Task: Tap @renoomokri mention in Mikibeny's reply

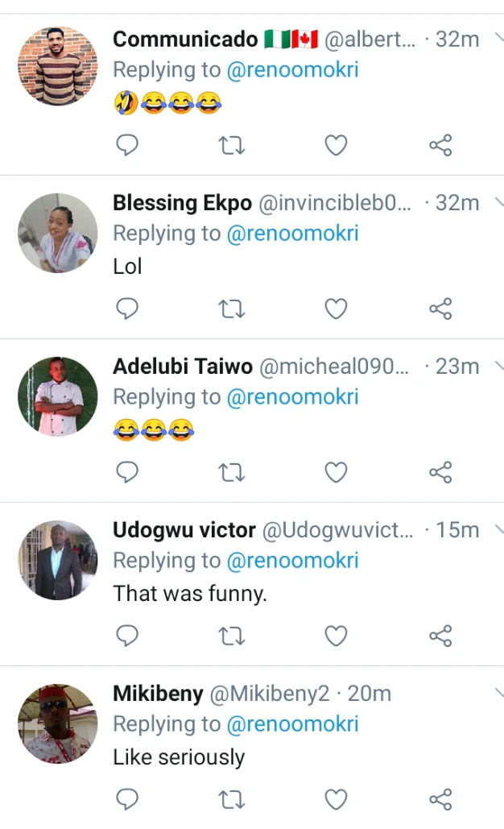Action: point(292,724)
